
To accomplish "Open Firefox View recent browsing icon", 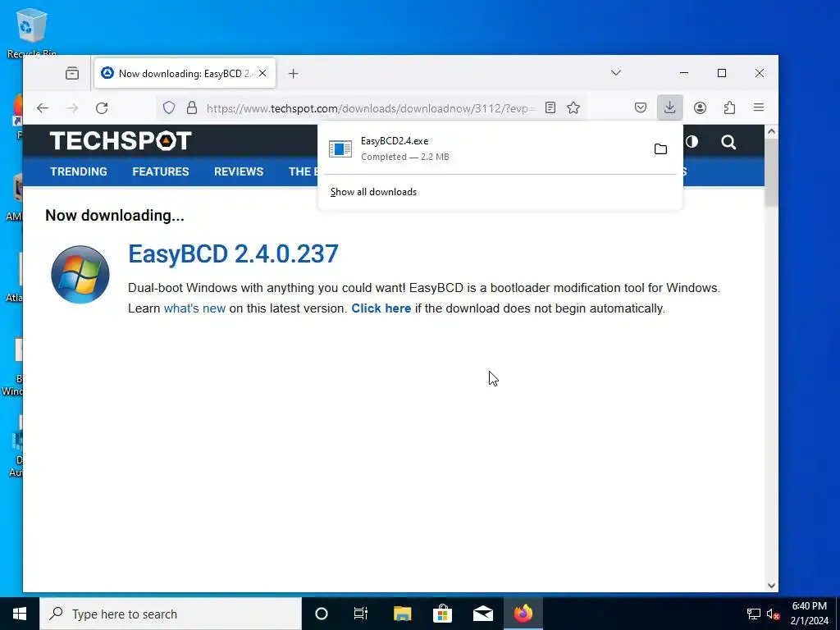I will click(x=72, y=73).
